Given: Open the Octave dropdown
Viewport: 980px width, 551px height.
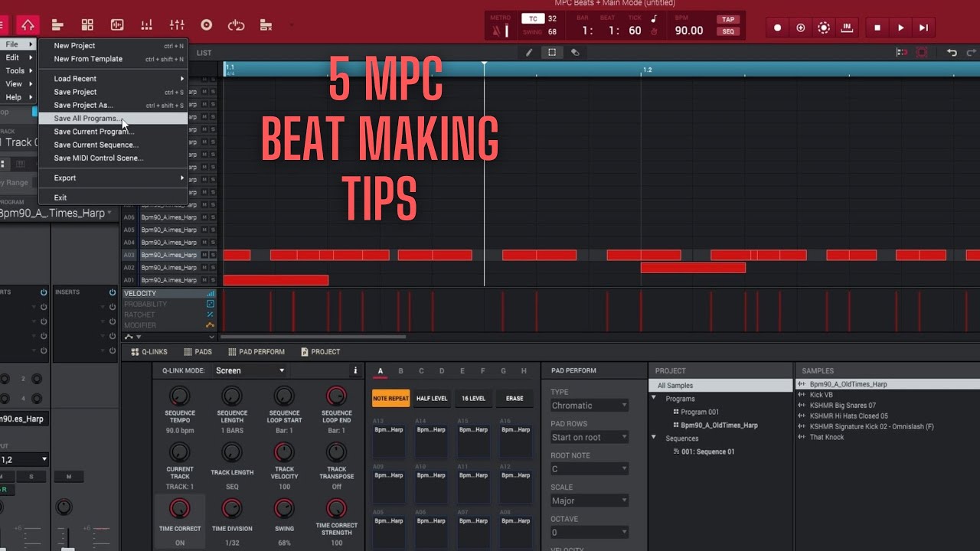Looking at the screenshot, I should [x=589, y=533].
